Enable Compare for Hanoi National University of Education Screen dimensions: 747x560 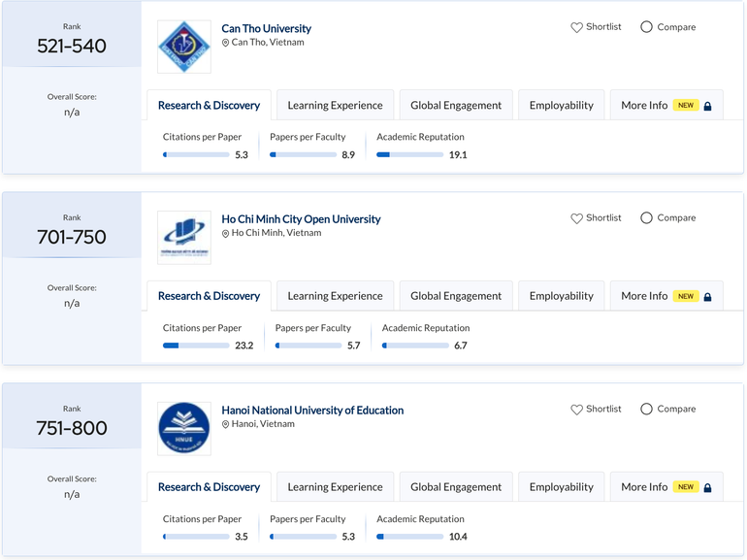tap(646, 410)
